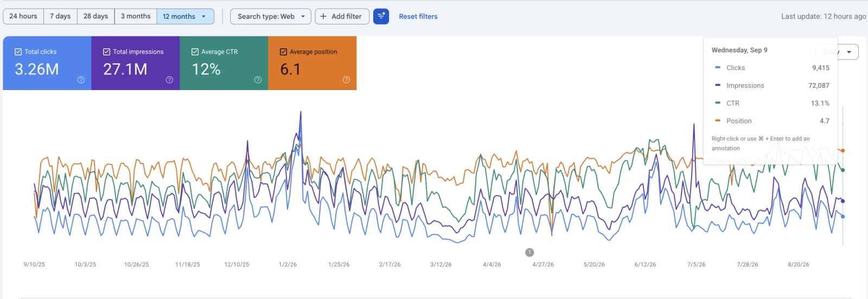The height and width of the screenshot is (299, 868).
Task: Click the 1/2/26 axis date label
Action: pyautogui.click(x=288, y=265)
